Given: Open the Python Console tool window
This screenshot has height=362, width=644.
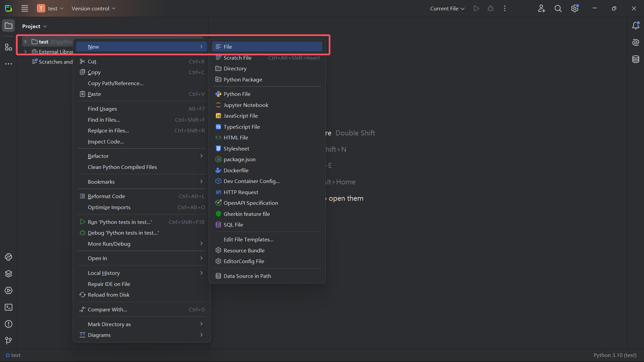Looking at the screenshot, I should 8,257.
